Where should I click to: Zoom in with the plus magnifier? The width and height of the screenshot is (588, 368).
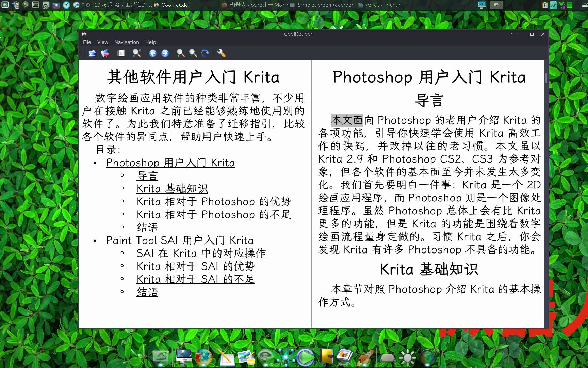(x=181, y=53)
